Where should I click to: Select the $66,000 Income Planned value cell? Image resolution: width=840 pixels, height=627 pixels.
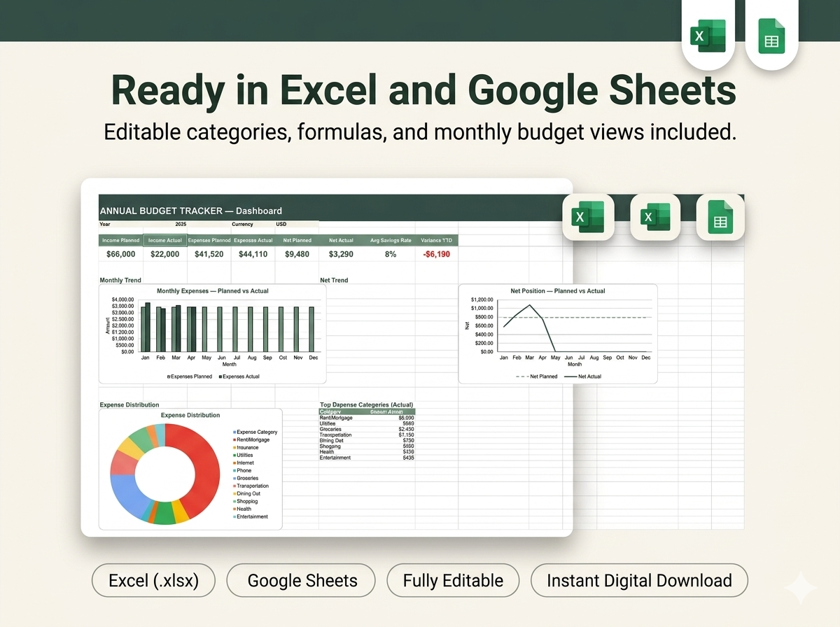coord(120,254)
